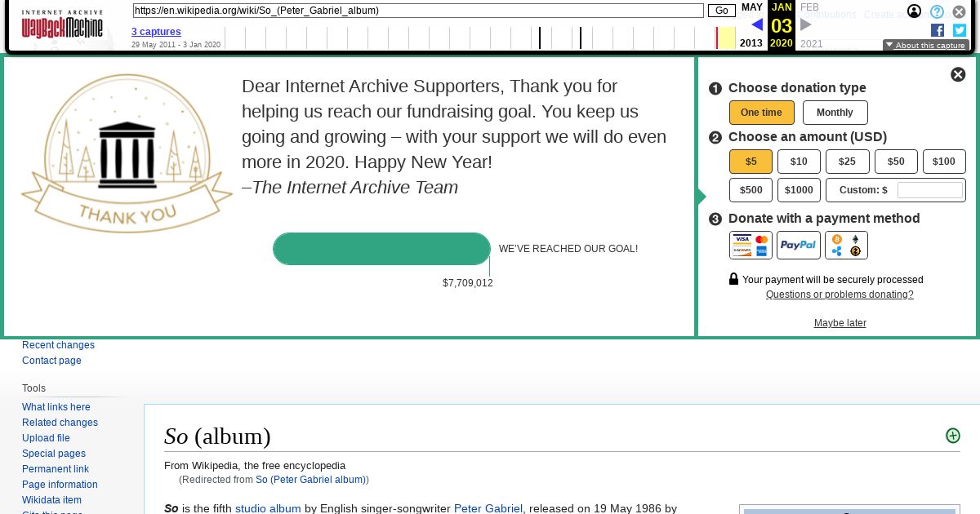Choose the $1000 amount
The image size is (980, 514).
coord(799,190)
